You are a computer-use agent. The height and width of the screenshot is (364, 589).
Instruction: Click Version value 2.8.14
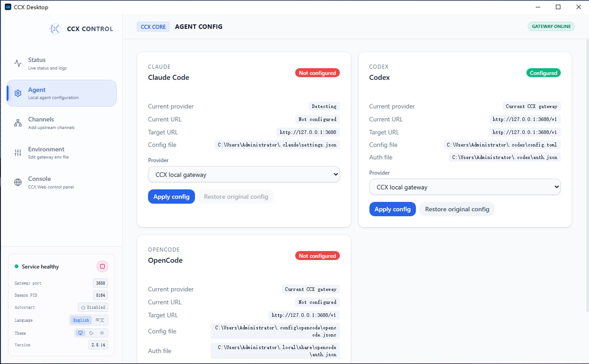coord(98,345)
